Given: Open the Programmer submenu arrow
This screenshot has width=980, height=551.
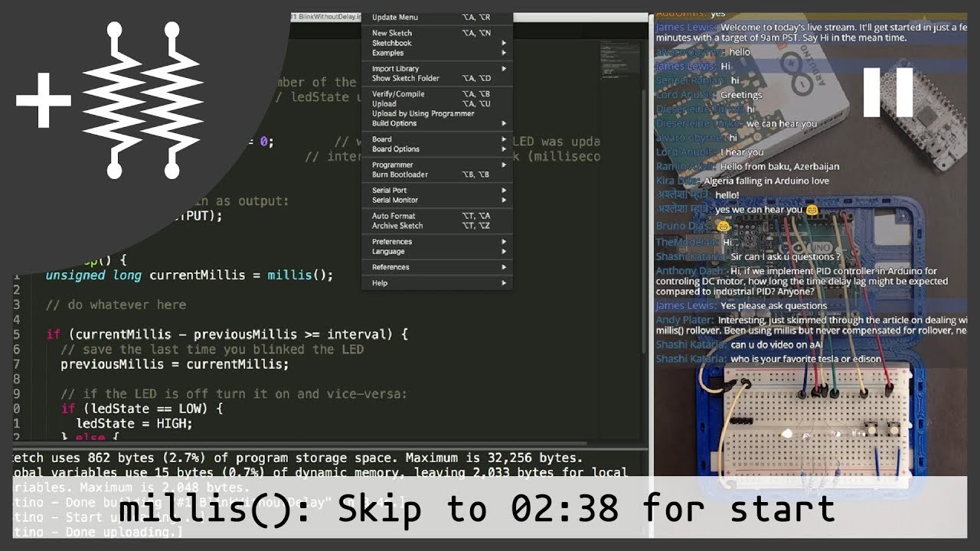Looking at the screenshot, I should pyautogui.click(x=504, y=165).
